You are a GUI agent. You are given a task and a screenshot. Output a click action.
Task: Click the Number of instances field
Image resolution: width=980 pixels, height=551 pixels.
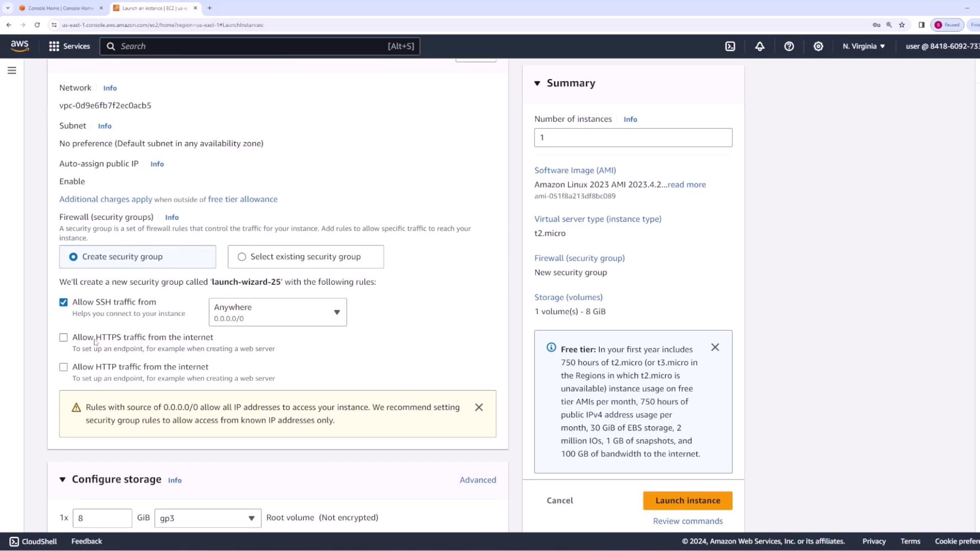tap(632, 138)
